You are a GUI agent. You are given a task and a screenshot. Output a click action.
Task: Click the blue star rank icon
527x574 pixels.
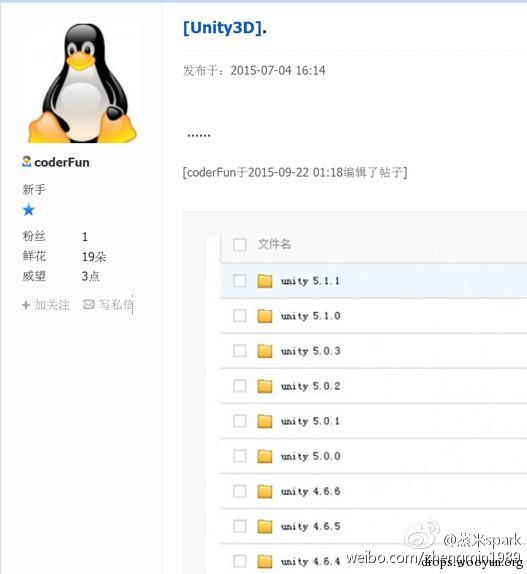[29, 210]
